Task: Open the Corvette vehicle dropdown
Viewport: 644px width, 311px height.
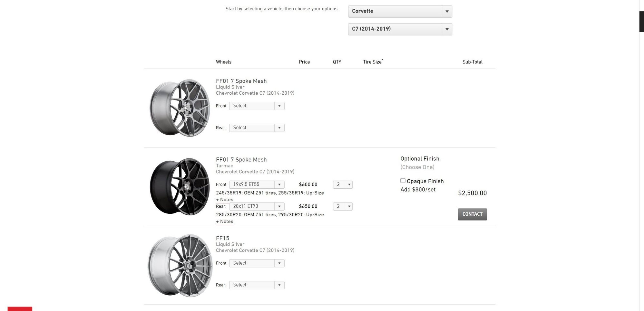Action: 400,11
